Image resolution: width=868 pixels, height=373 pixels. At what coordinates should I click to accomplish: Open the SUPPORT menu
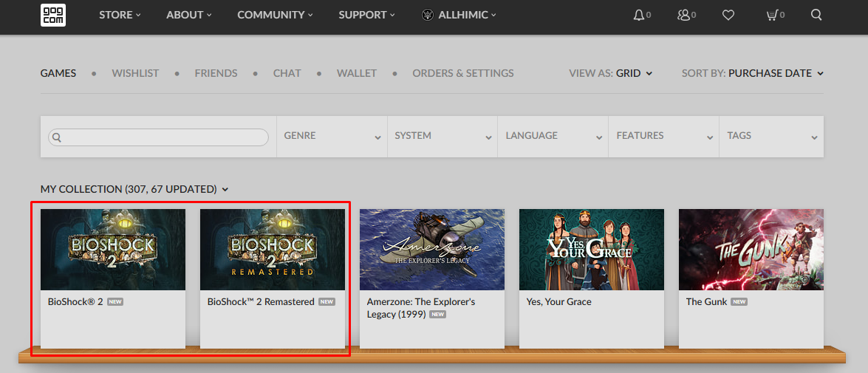[366, 15]
